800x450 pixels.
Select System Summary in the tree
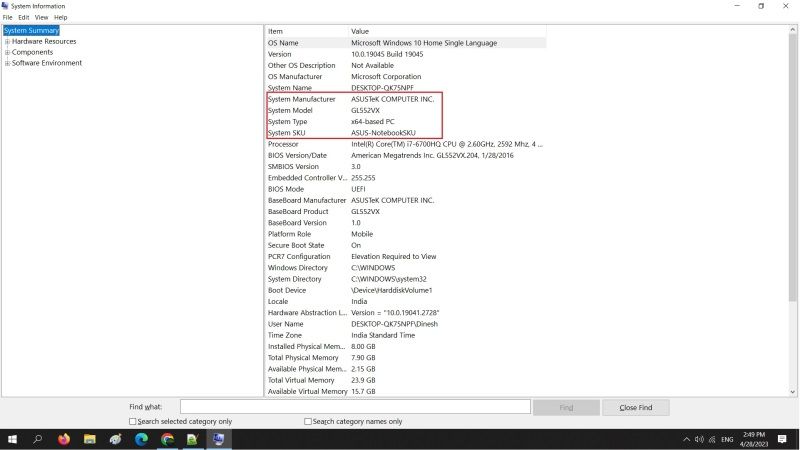click(31, 31)
